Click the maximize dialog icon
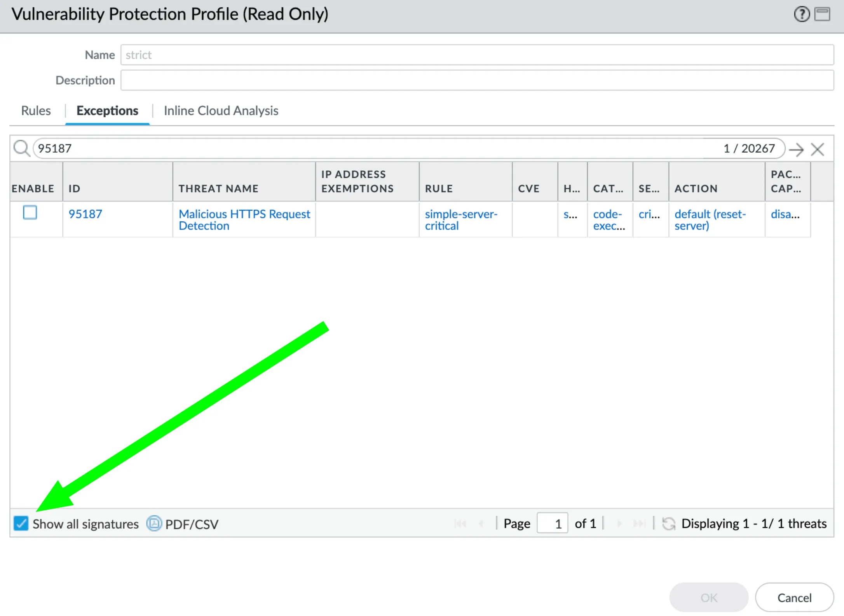Screen dimensions: 844x616 [822, 15]
